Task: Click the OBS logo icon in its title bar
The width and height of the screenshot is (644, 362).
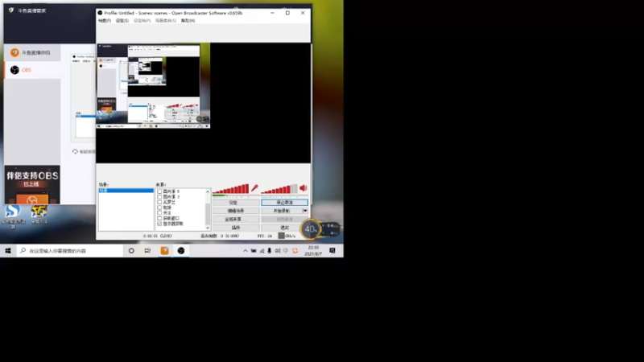Action: click(x=100, y=13)
